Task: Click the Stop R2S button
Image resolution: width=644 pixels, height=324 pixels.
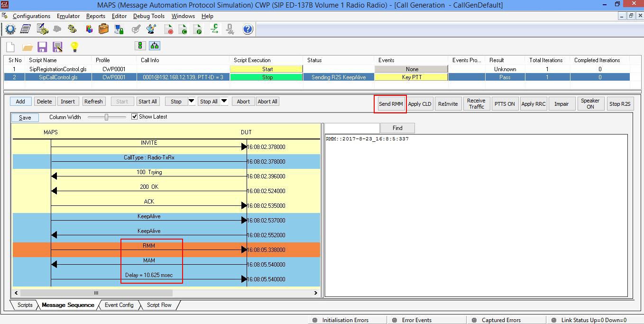Action: [620, 104]
